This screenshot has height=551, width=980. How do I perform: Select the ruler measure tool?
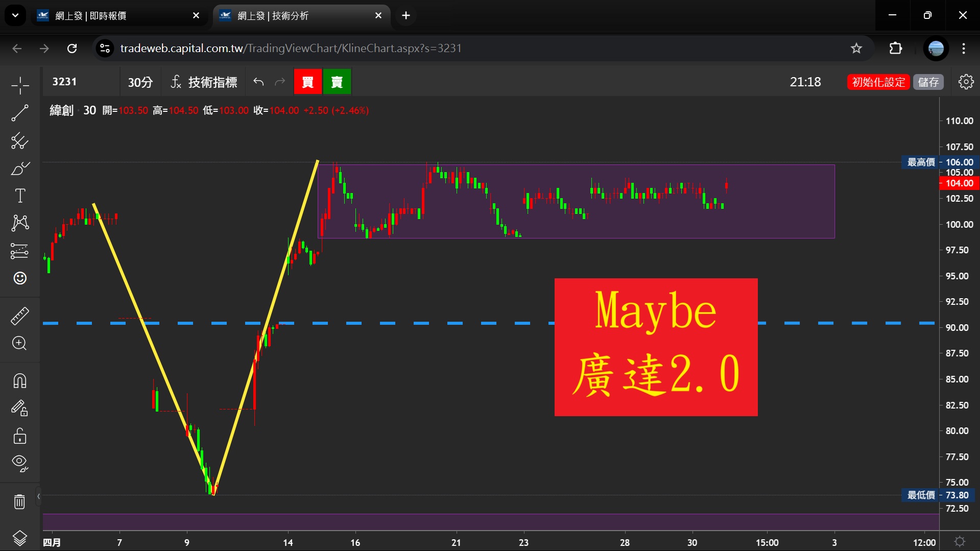point(20,316)
